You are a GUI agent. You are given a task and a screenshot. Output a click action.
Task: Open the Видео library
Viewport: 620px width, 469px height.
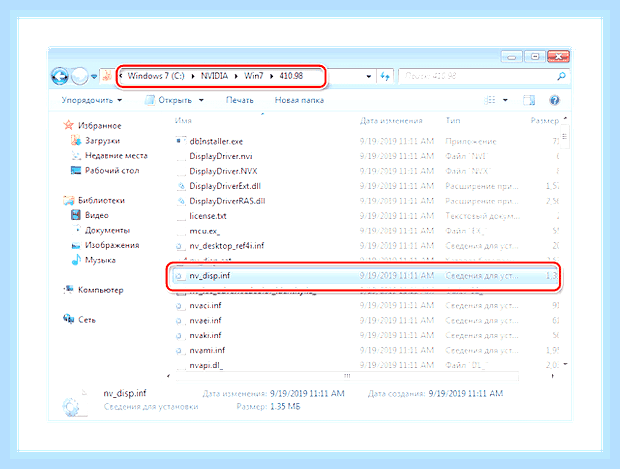coord(97,216)
